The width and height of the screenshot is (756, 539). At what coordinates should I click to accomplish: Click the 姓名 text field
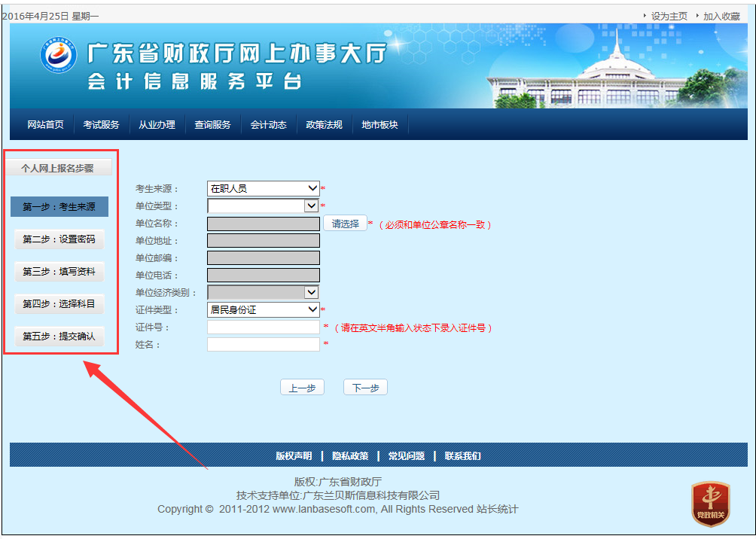pos(264,344)
